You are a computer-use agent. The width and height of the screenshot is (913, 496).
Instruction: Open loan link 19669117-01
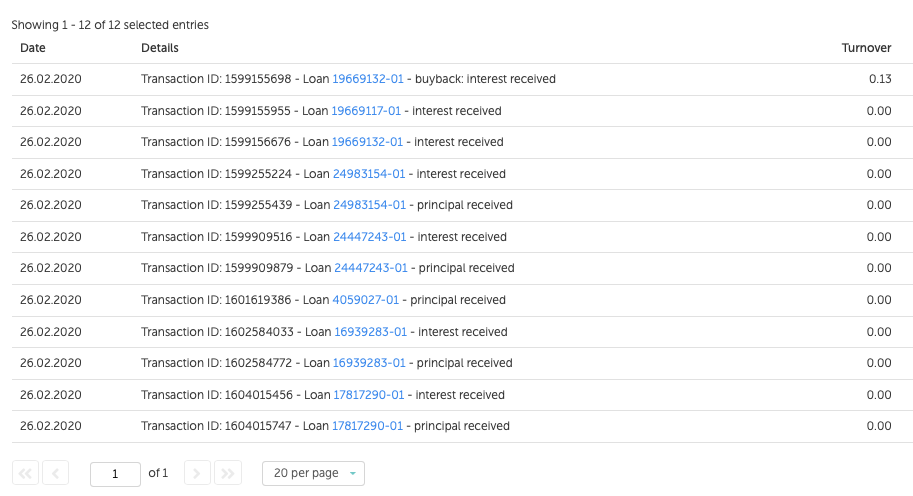[367, 111]
